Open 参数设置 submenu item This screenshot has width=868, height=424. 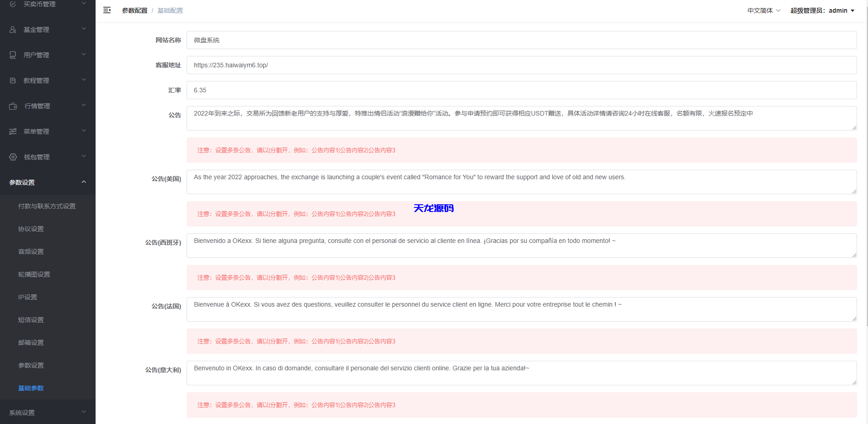click(x=31, y=365)
